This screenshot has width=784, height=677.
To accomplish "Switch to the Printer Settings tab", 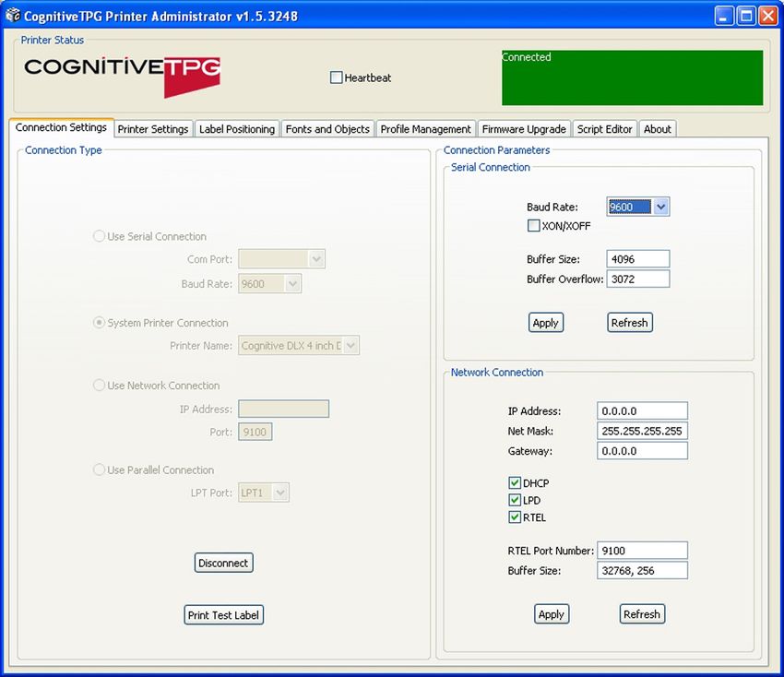I will click(153, 129).
